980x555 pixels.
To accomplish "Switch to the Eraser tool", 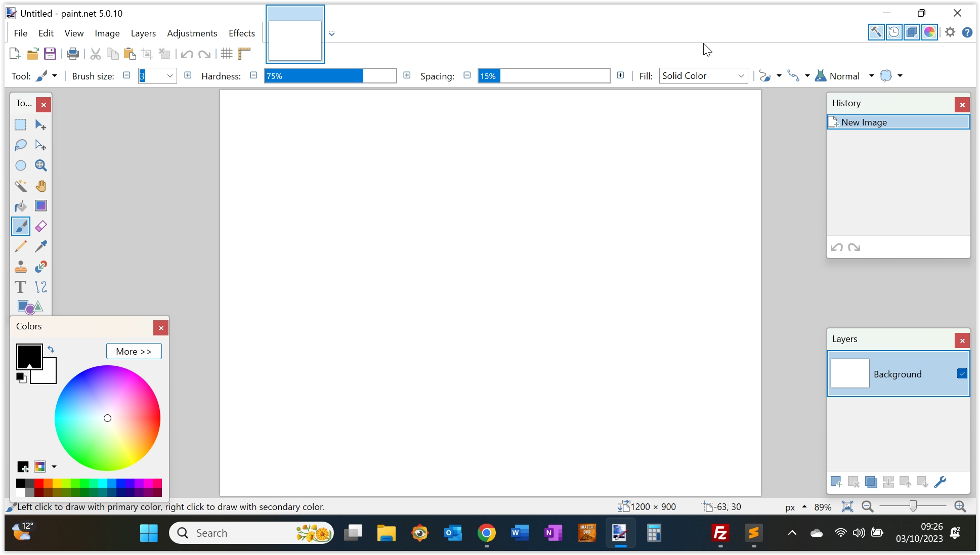I will click(40, 226).
